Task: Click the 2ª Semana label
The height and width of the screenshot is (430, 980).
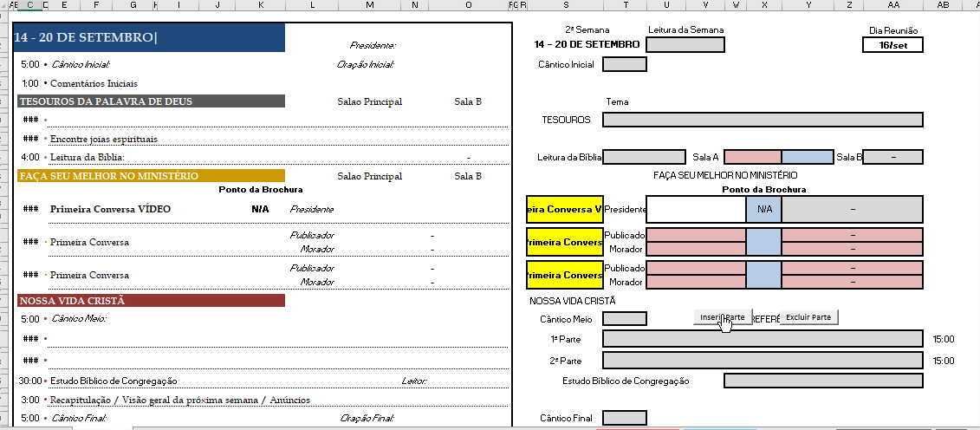Action: [x=587, y=29]
